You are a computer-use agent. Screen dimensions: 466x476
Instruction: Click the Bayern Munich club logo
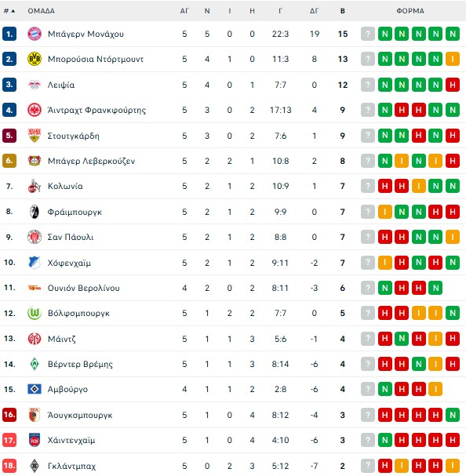[x=35, y=34]
